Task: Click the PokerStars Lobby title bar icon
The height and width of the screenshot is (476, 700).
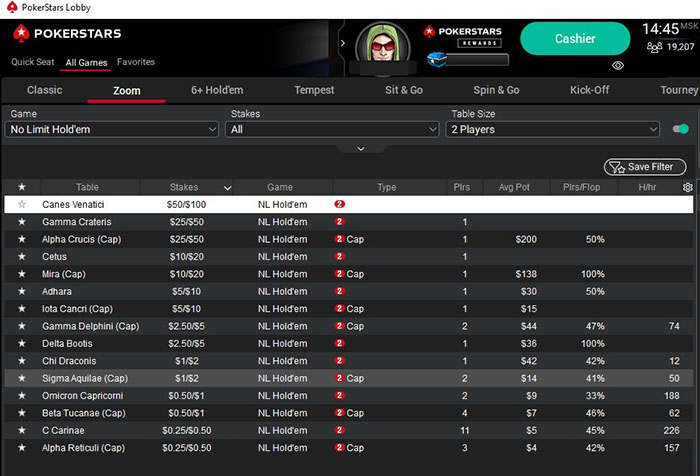Action: point(12,7)
